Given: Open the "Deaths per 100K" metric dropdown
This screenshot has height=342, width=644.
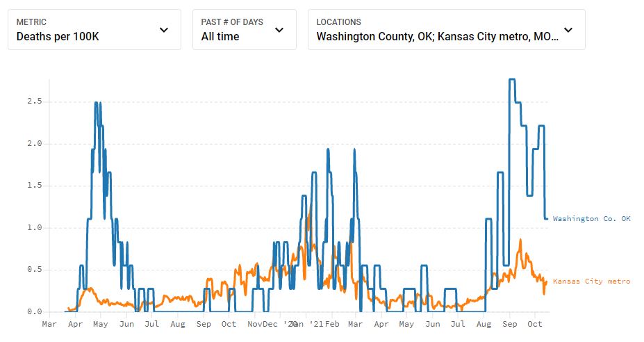Looking at the screenshot, I should coord(94,30).
